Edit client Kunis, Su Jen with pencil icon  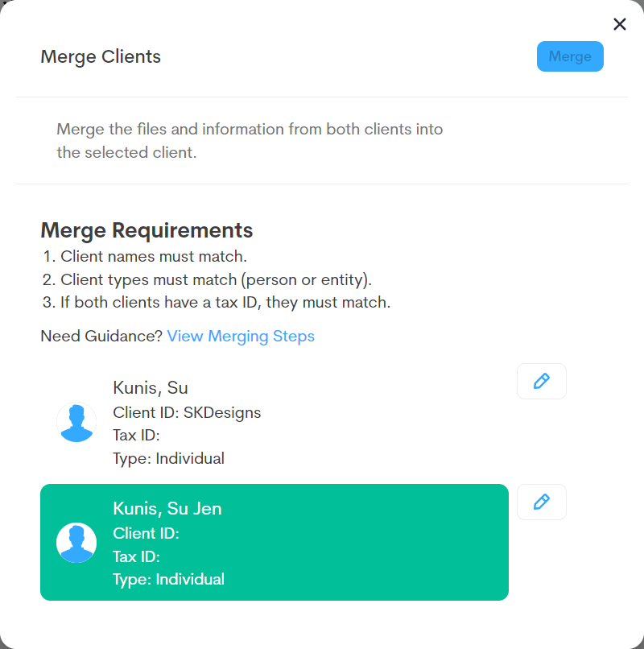tap(541, 502)
